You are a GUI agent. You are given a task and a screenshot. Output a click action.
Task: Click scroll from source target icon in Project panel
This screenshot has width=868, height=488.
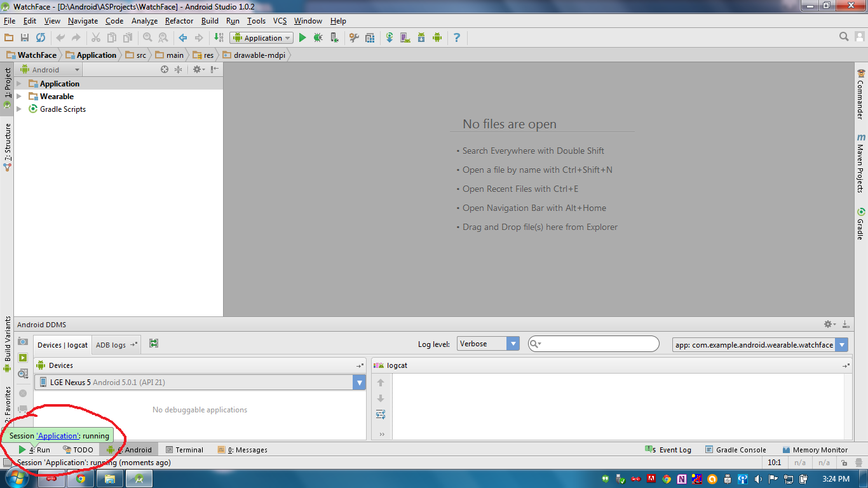click(x=165, y=70)
